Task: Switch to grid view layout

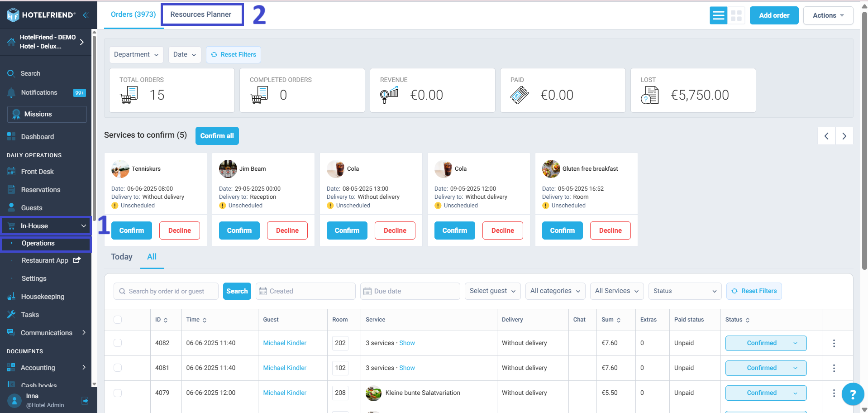Action: [736, 15]
